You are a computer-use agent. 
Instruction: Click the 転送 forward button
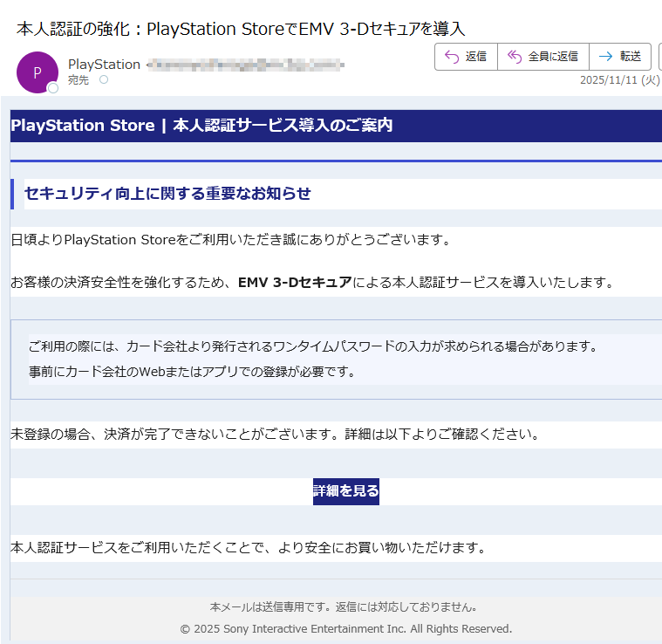pyautogui.click(x=620, y=57)
